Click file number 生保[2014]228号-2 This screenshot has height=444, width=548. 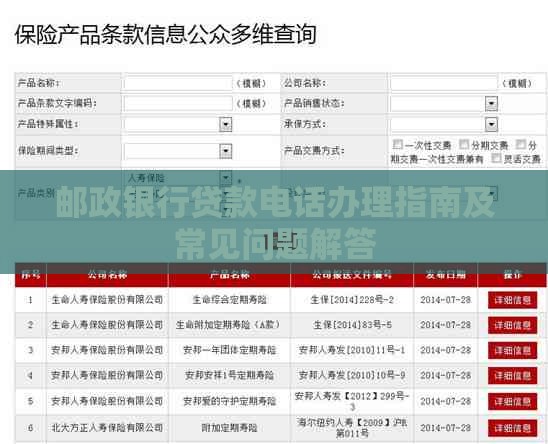pyautogui.click(x=352, y=300)
